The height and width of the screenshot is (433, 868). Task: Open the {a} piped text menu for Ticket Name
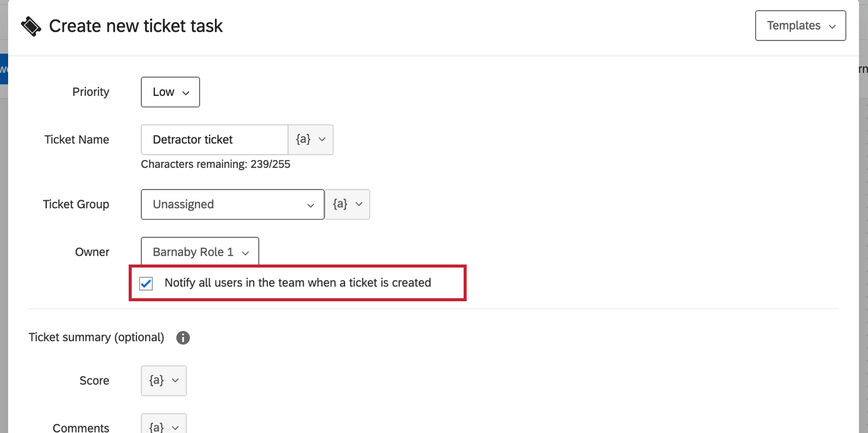pos(310,139)
